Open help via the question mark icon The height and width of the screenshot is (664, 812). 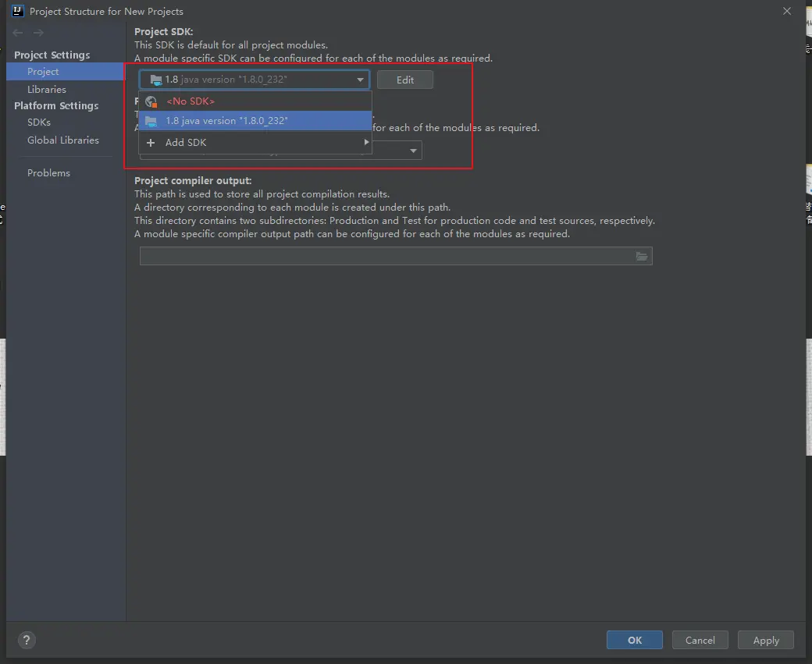[27, 640]
